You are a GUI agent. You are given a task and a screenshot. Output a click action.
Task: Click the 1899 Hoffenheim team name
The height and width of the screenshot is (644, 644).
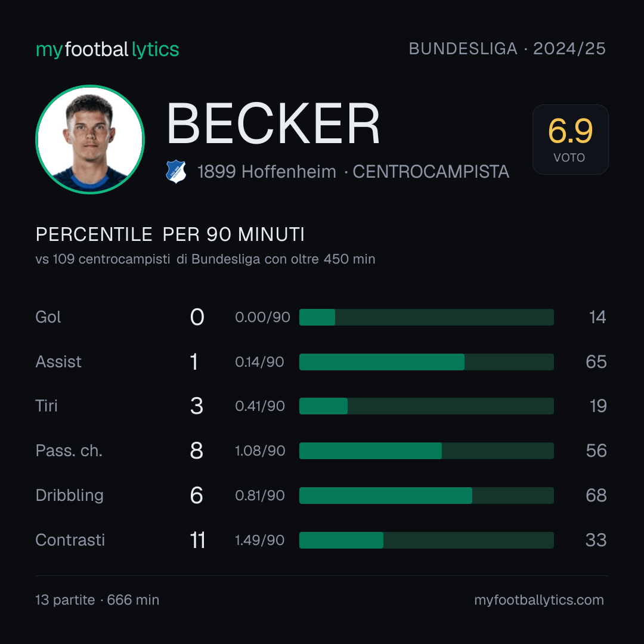[267, 172]
